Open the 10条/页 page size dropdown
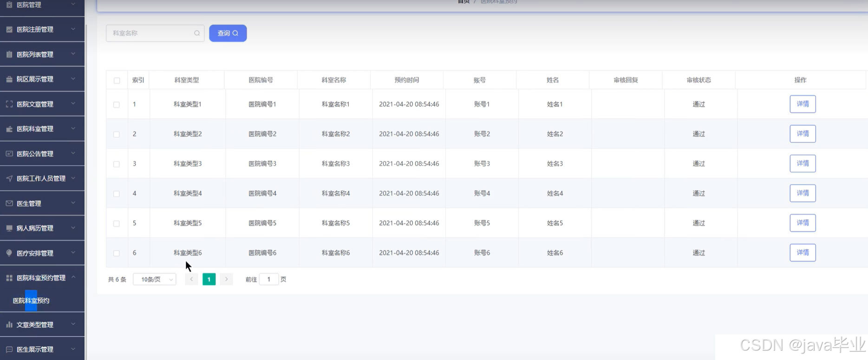 [155, 279]
